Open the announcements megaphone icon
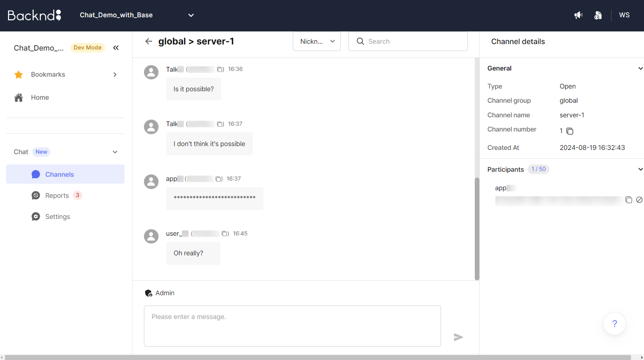 (578, 15)
